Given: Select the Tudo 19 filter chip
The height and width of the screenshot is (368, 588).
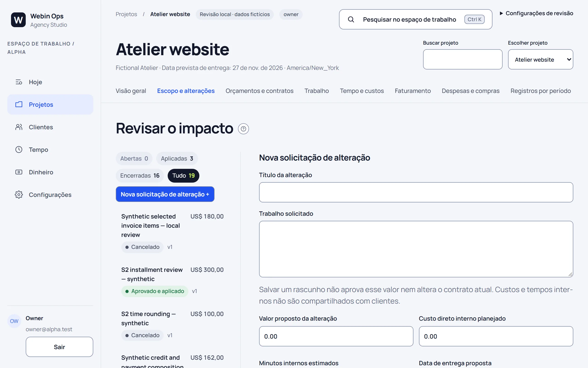Looking at the screenshot, I should pos(184,175).
